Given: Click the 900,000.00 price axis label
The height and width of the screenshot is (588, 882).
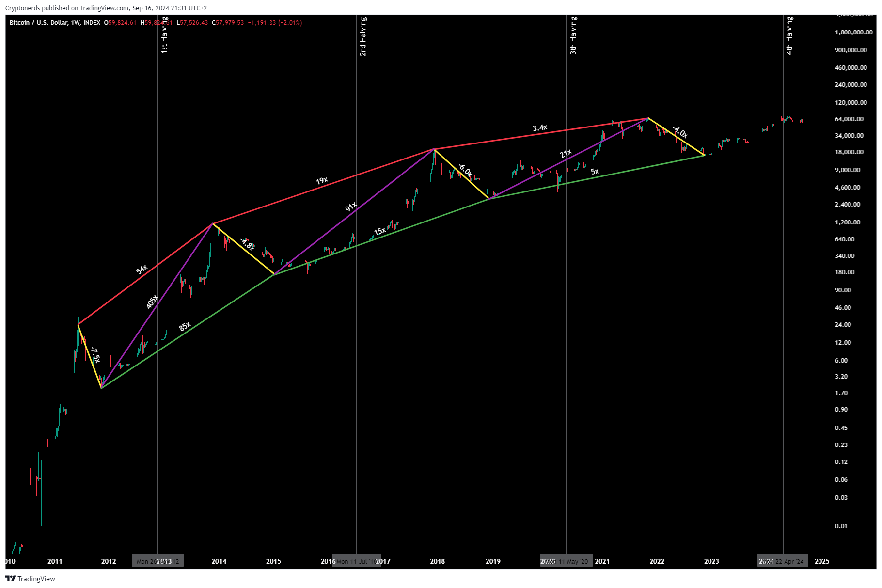Looking at the screenshot, I should (850, 50).
